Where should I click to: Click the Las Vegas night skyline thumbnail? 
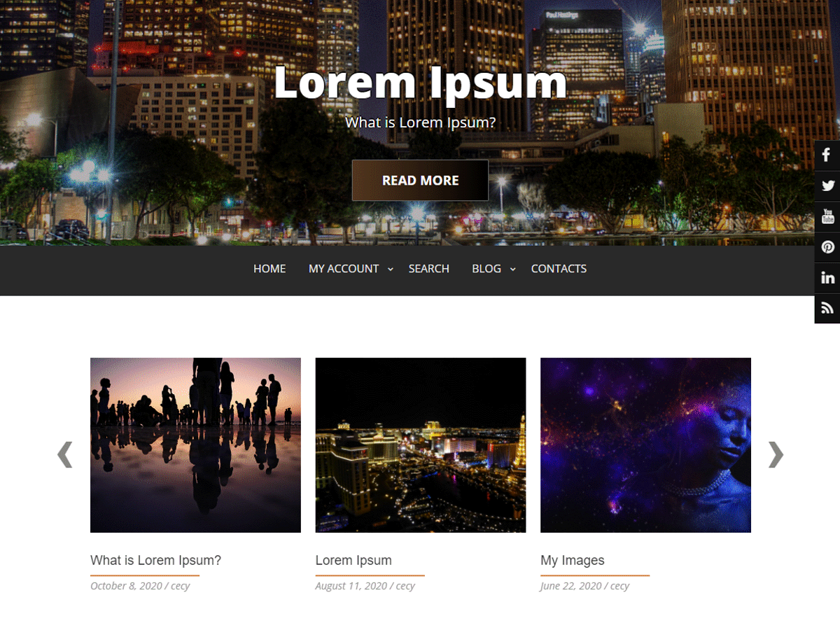pos(420,444)
